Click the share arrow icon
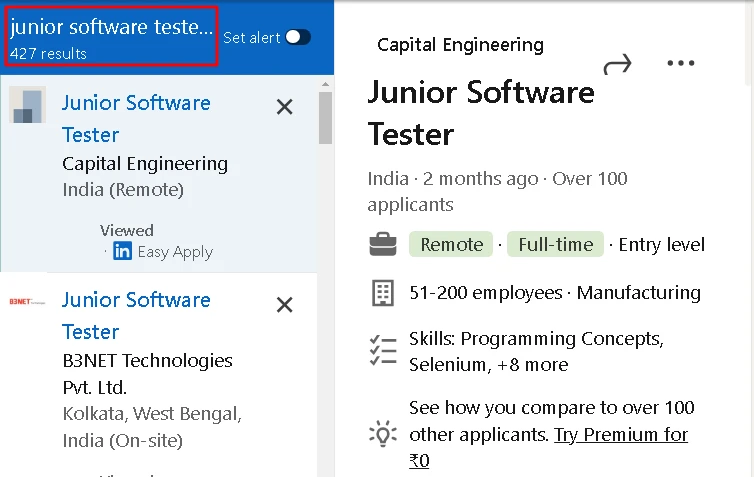Screen dimensions: 754x477 (x=617, y=64)
